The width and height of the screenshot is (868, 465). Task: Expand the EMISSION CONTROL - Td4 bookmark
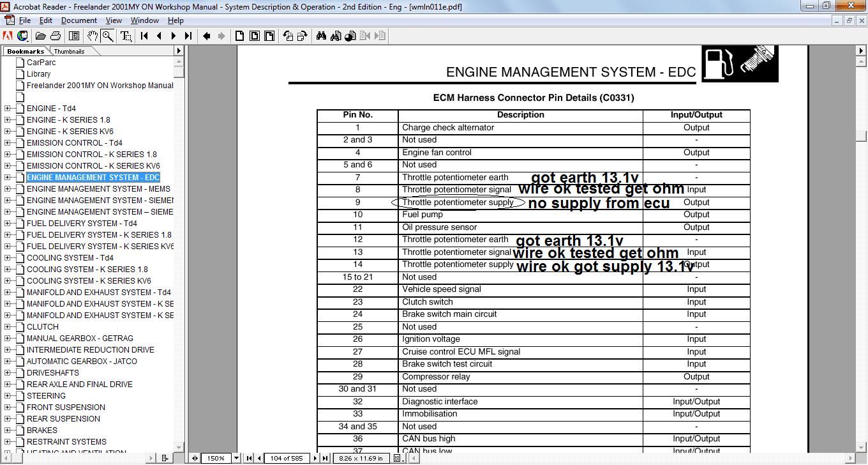(x=8, y=143)
